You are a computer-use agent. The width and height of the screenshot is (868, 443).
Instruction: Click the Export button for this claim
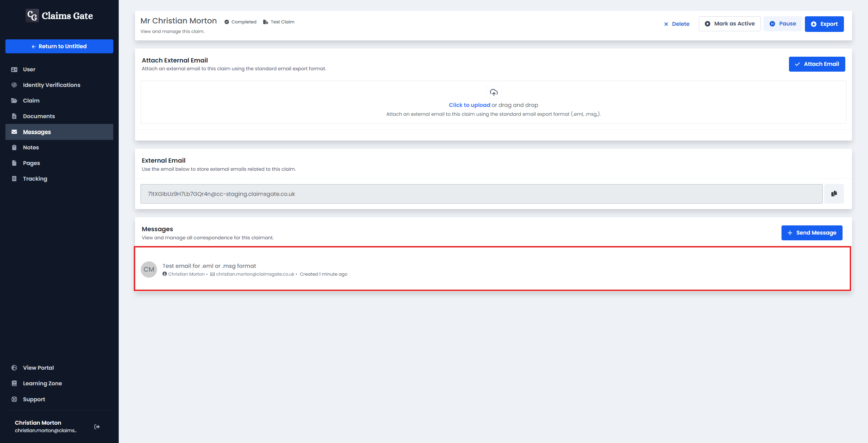825,24
